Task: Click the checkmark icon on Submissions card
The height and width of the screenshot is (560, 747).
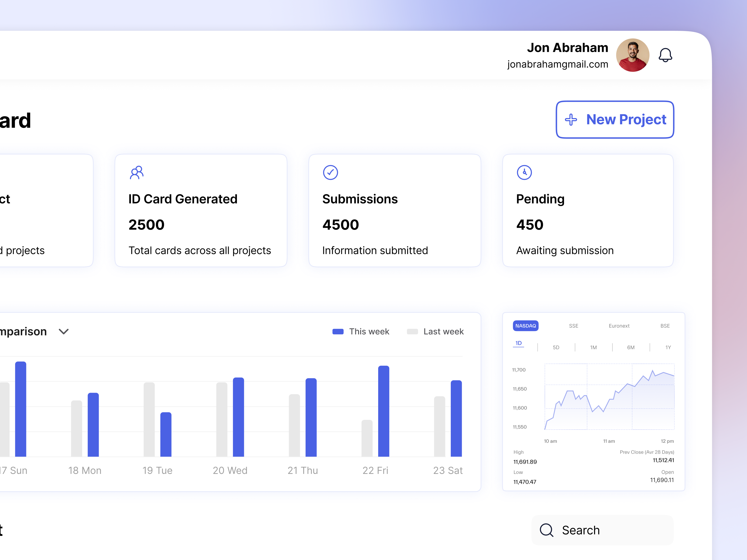Action: pyautogui.click(x=330, y=172)
